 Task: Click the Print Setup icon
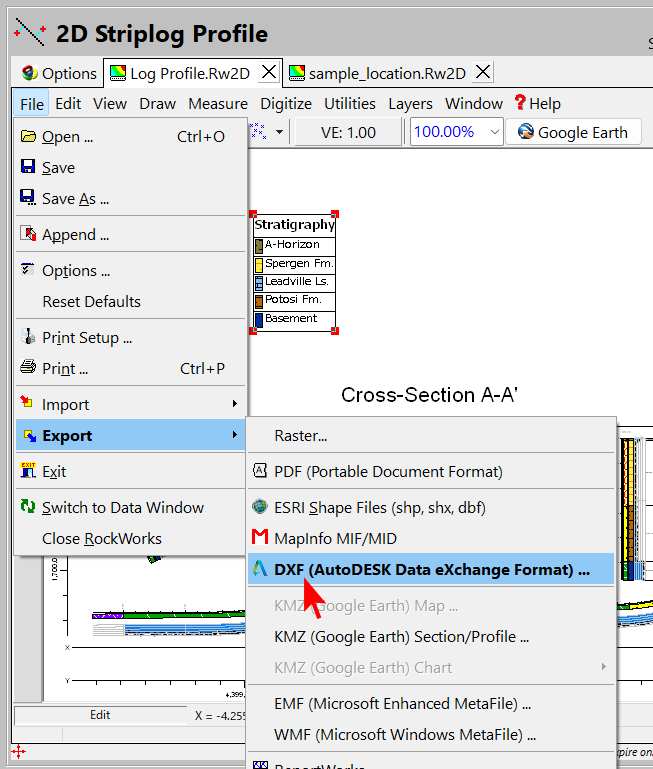click(28, 337)
